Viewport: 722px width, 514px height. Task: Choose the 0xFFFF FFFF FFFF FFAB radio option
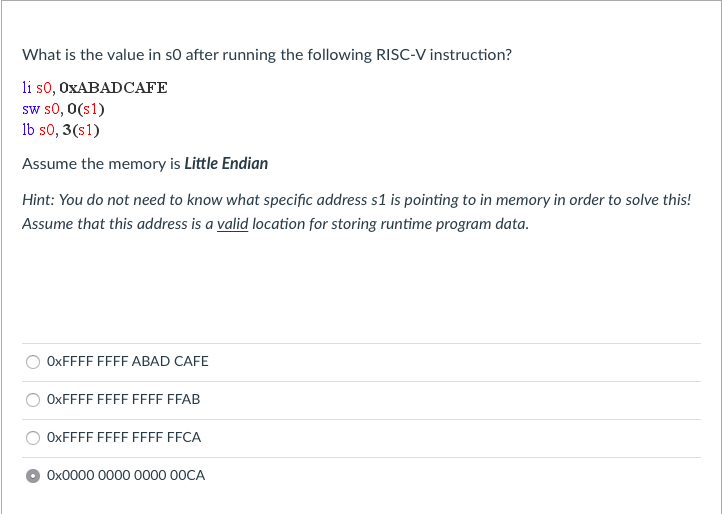coord(33,400)
